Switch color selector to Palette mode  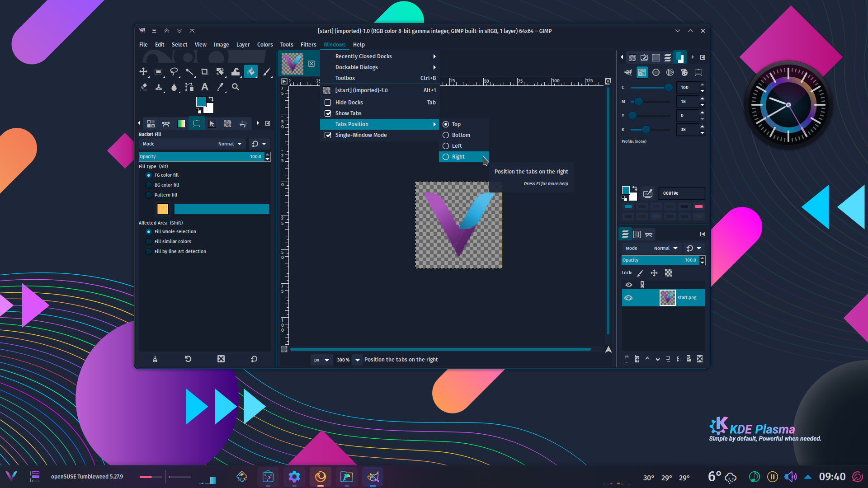tap(684, 72)
